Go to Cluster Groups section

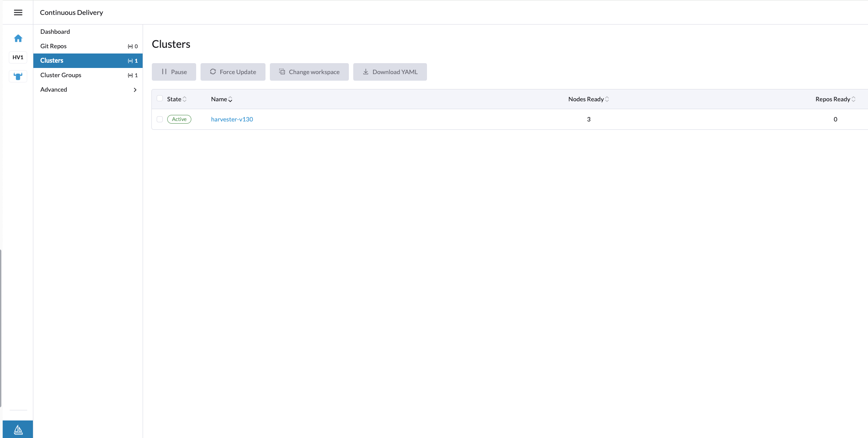(61, 75)
